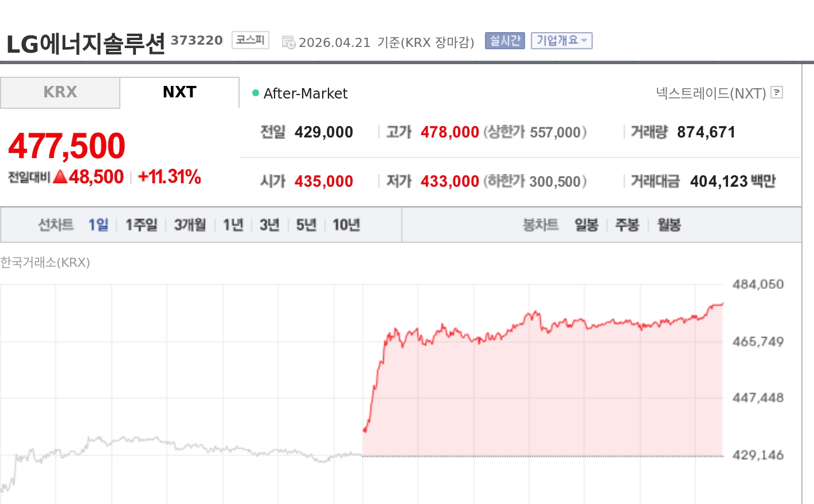
Task: Select the 3개월 line chart period
Action: pyautogui.click(x=190, y=225)
